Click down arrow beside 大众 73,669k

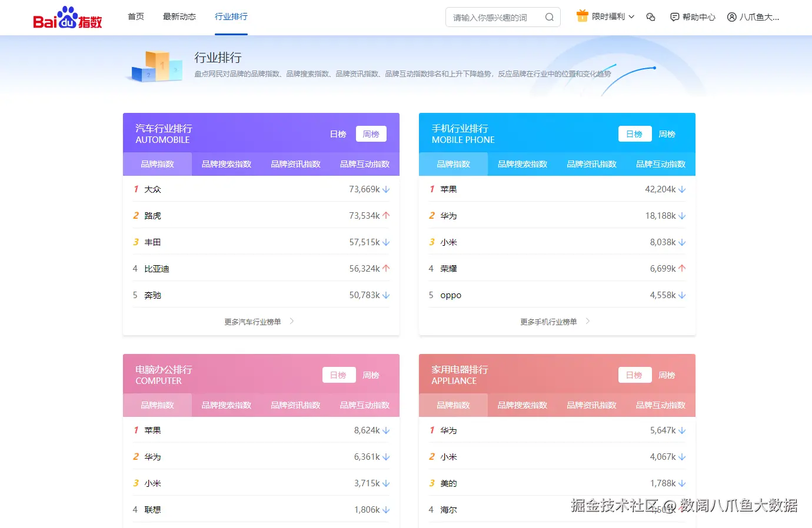386,189
